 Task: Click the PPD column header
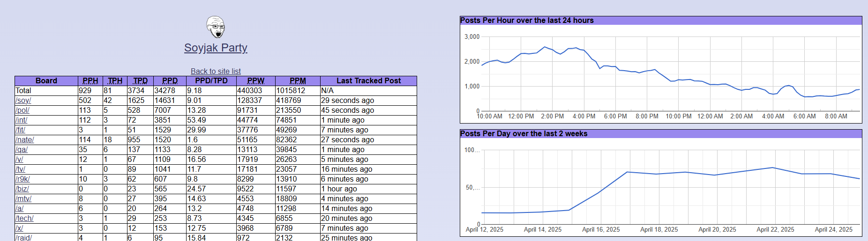click(x=170, y=80)
